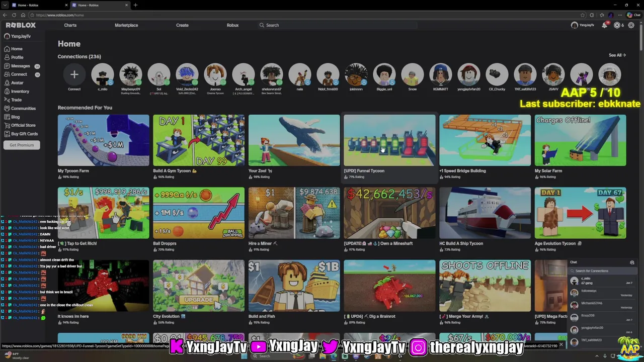Open c_milo chat conversation
Screen dimensions: 644x362
coord(602,281)
